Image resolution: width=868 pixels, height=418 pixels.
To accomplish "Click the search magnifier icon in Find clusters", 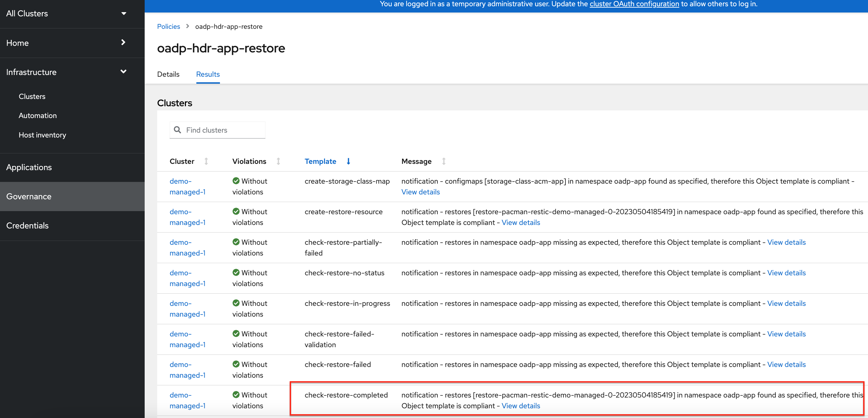I will coord(177,130).
